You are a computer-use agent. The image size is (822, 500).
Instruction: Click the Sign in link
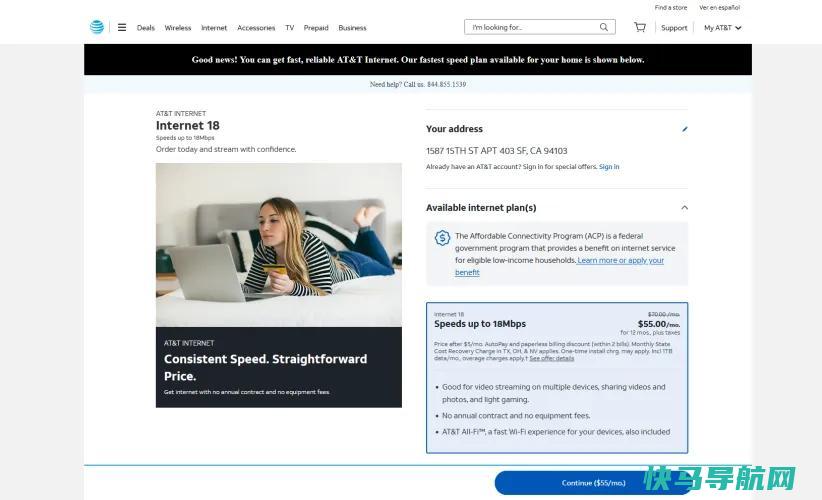pyautogui.click(x=609, y=167)
